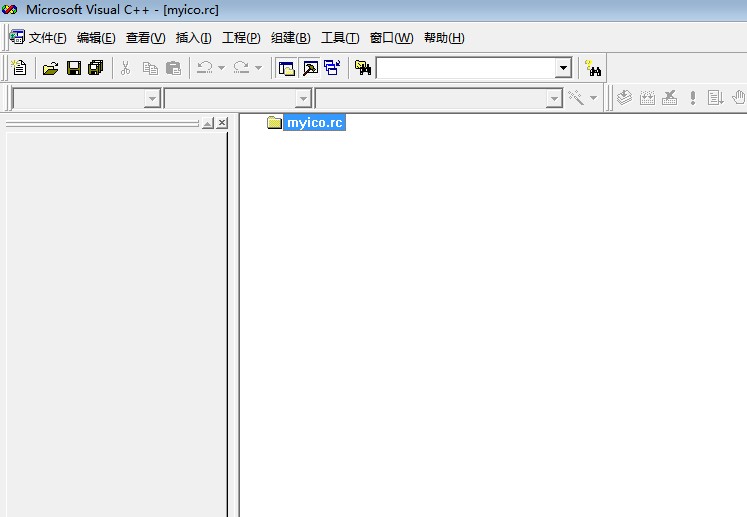Click the Paste clipboard icon

click(x=173, y=68)
